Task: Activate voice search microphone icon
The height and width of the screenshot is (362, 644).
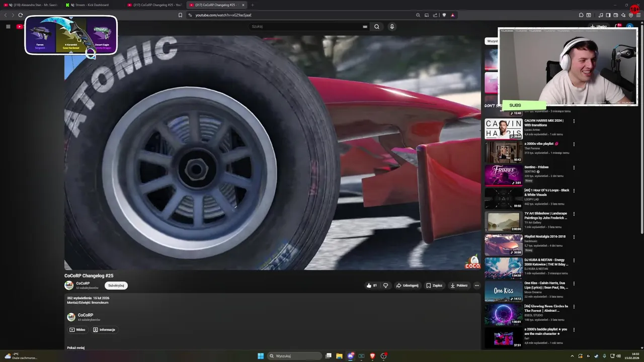Action: coord(392,27)
